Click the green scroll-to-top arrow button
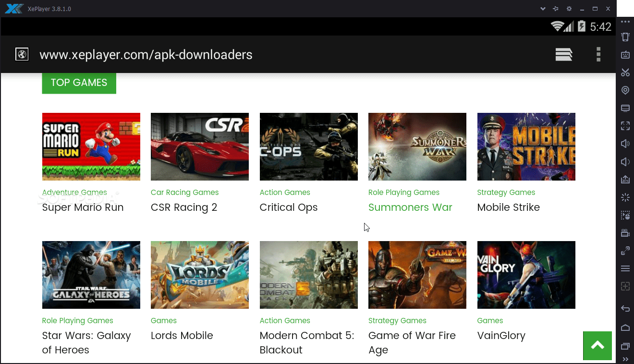Screen dimensions: 634x364 (597, 346)
